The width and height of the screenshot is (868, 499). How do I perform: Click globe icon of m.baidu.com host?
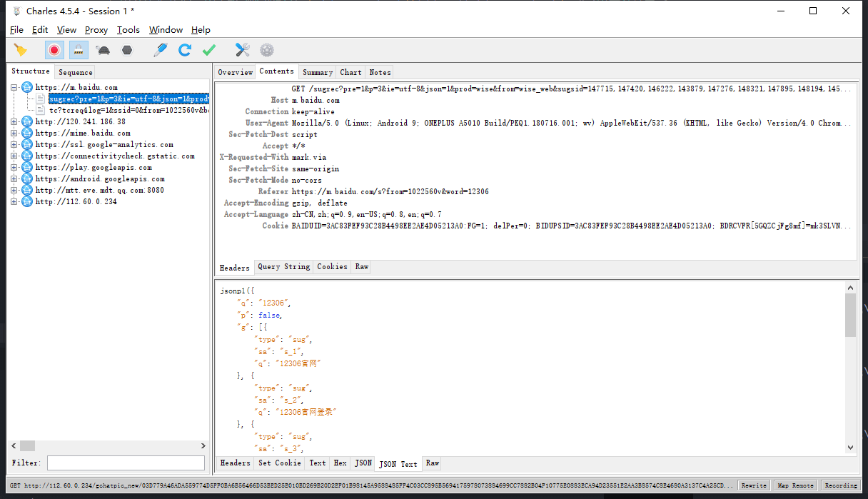[x=27, y=87]
